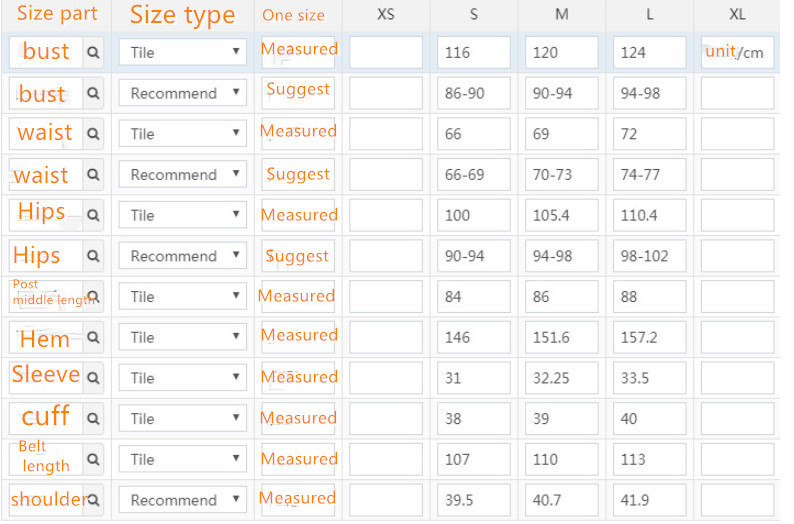The width and height of the screenshot is (794, 524).
Task: Click search icon for Post middle length
Action: [93, 297]
